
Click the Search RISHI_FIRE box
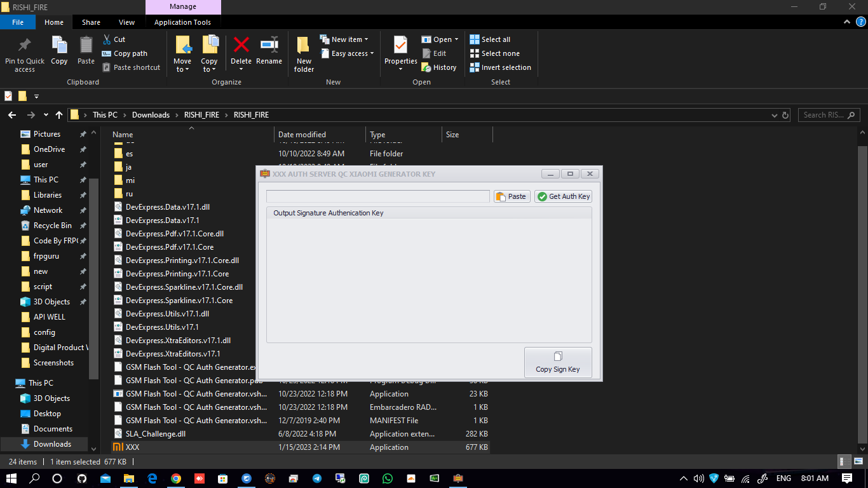coord(829,115)
